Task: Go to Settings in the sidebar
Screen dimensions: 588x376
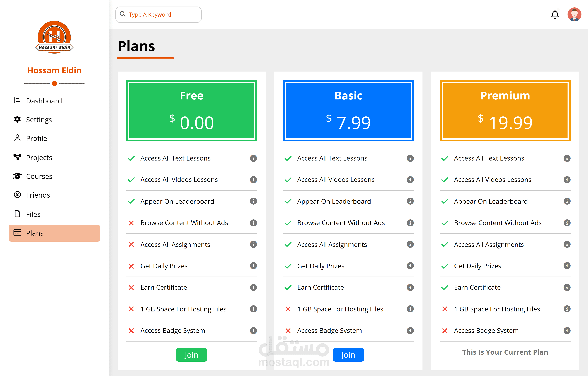Action: (39, 120)
